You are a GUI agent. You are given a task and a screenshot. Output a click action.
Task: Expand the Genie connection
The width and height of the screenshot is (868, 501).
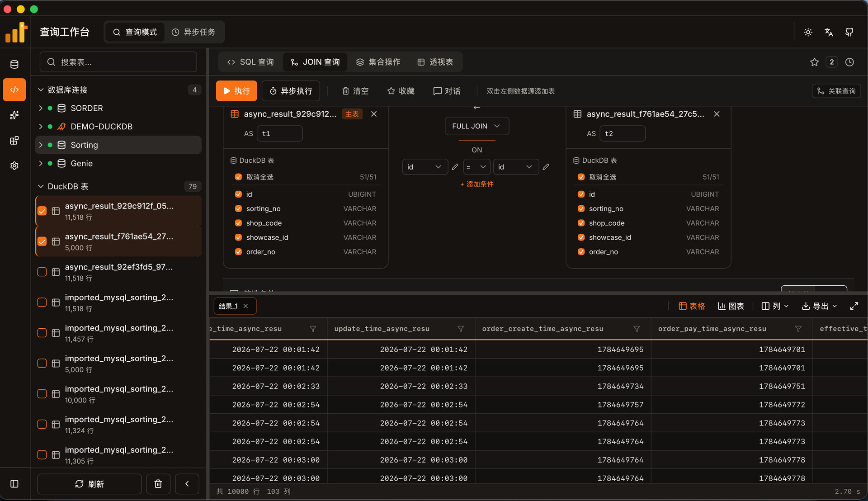(41, 163)
